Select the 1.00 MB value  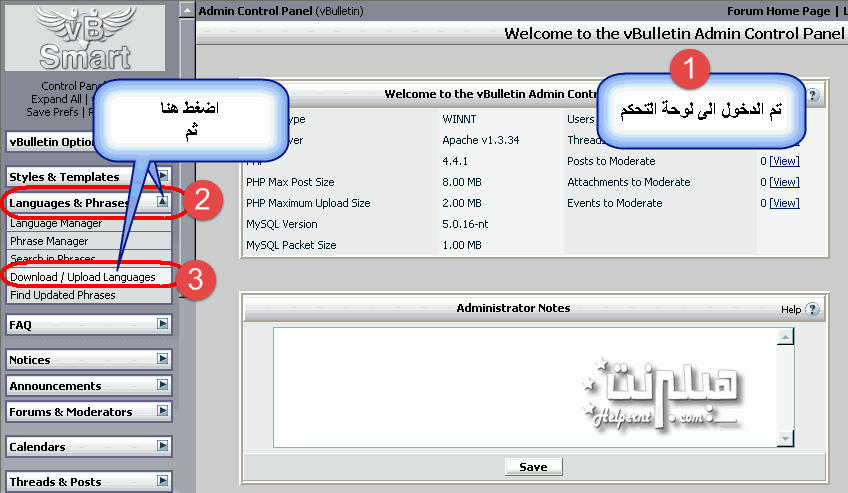pyautogui.click(x=462, y=245)
